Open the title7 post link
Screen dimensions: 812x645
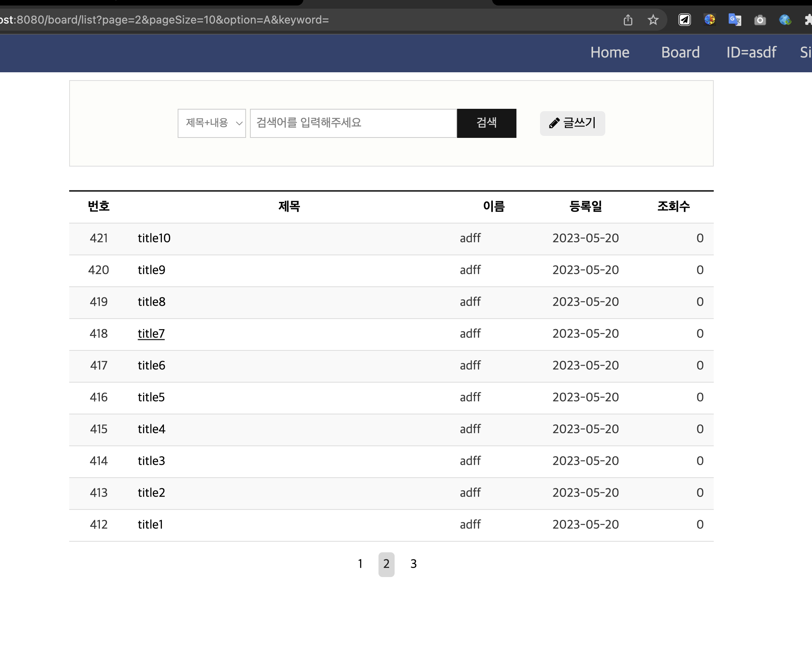coord(151,334)
